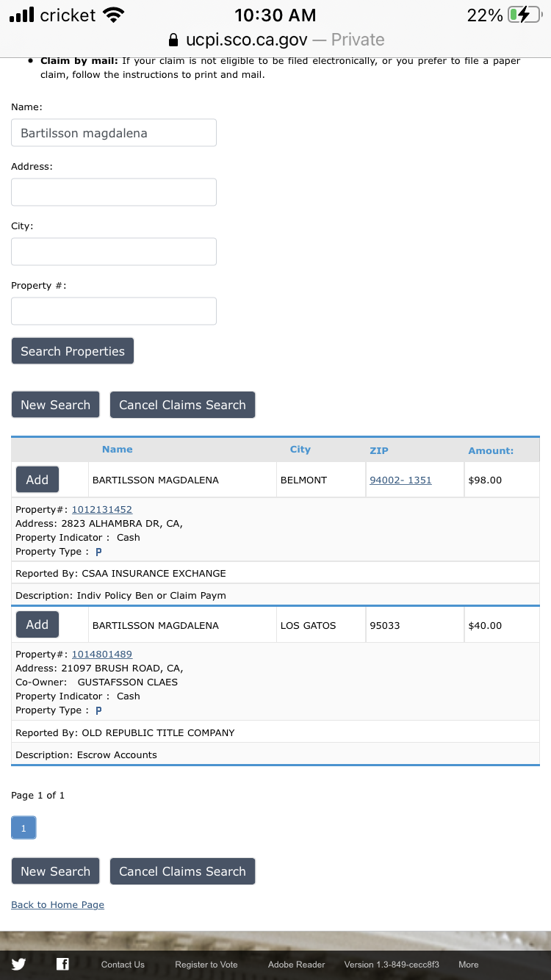Click the Page 1 of 1 text
551x980 pixels.
pos(38,796)
